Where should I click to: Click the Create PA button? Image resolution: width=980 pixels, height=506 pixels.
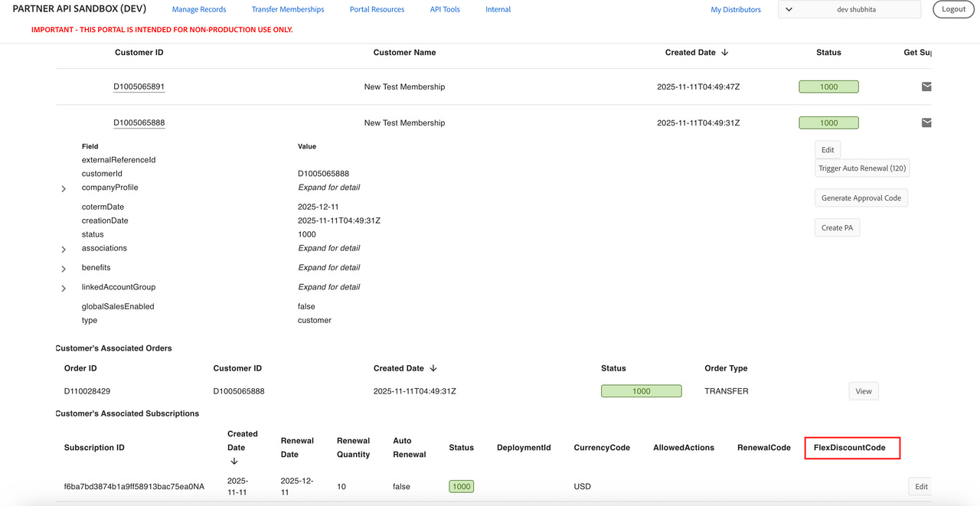coord(837,227)
